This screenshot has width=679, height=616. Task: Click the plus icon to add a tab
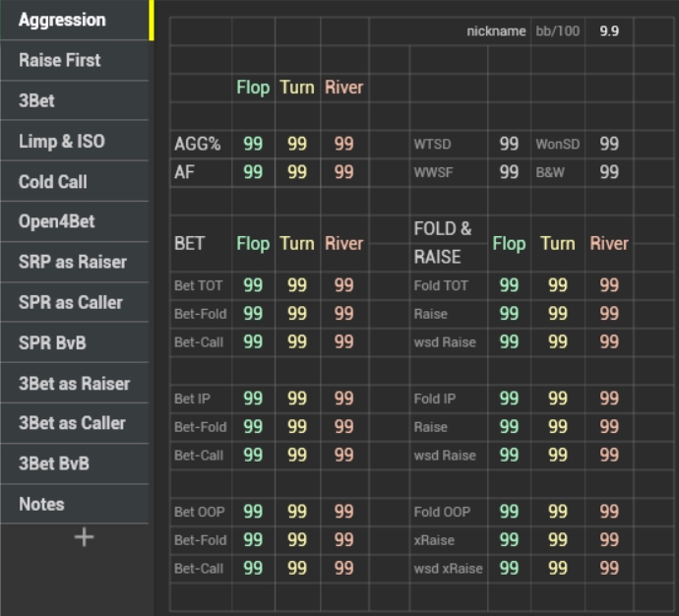84,537
